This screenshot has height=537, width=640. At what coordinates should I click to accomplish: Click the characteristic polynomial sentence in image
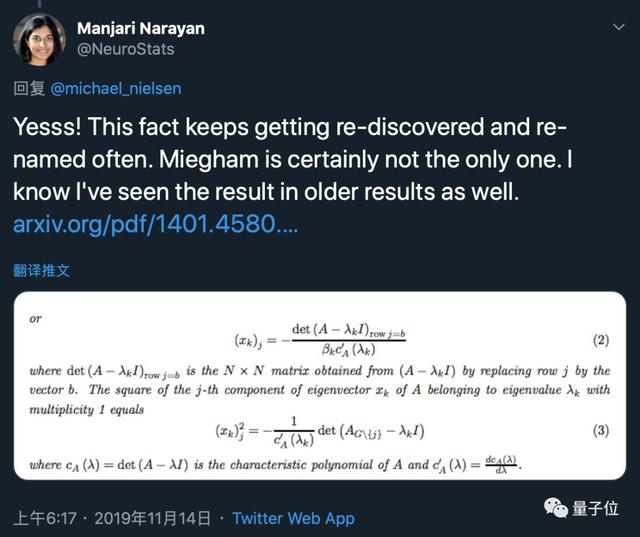(275, 465)
